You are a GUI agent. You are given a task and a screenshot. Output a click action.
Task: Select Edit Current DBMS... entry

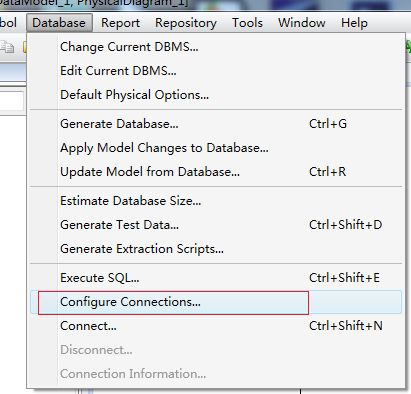216,71
